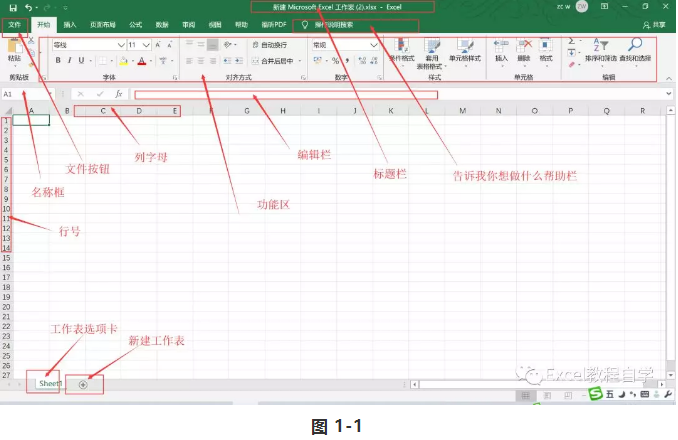This screenshot has height=440, width=678.
Task: Toggle center text alignment
Action: click(x=201, y=61)
